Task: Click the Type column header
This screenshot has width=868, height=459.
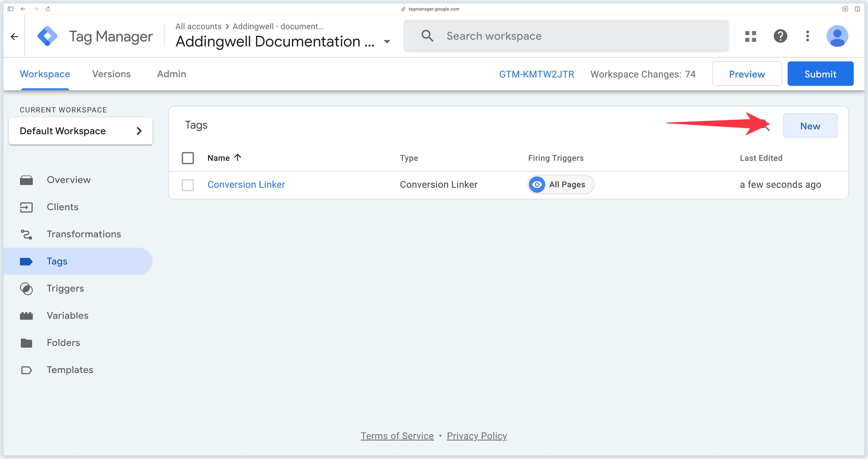Action: (409, 158)
